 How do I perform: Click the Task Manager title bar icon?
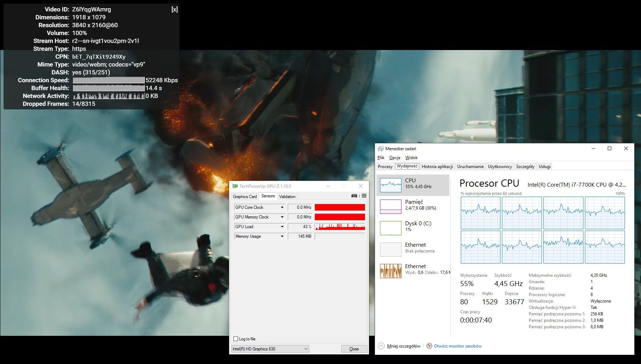pyautogui.click(x=381, y=149)
